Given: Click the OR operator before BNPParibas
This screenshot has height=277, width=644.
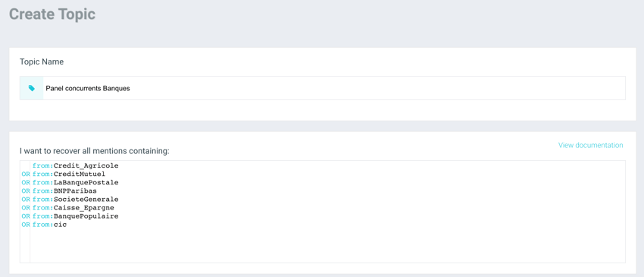Looking at the screenshot, I should (26, 191).
